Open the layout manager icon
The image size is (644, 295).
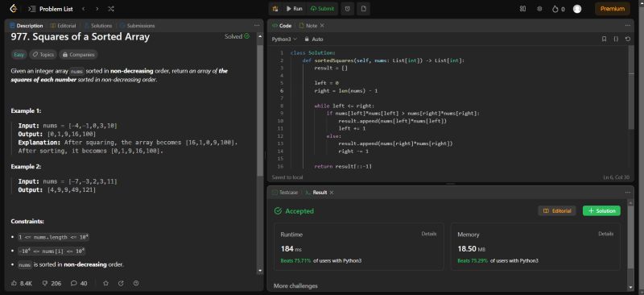[x=522, y=9]
